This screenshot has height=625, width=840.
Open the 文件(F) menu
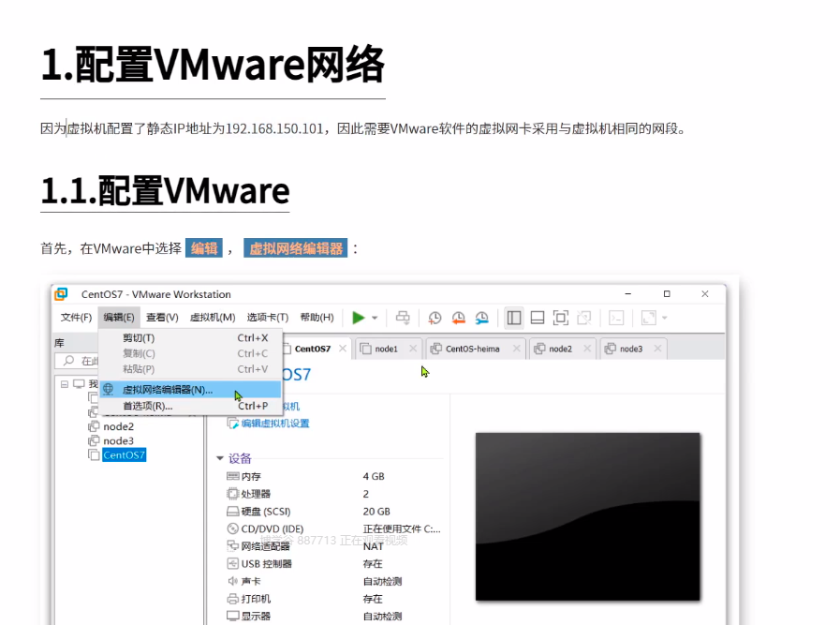[76, 318]
